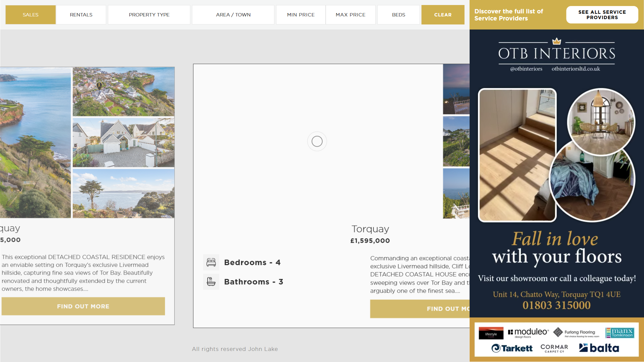The image size is (644, 362).
Task: Switch to the Sales tab
Action: (x=31, y=15)
